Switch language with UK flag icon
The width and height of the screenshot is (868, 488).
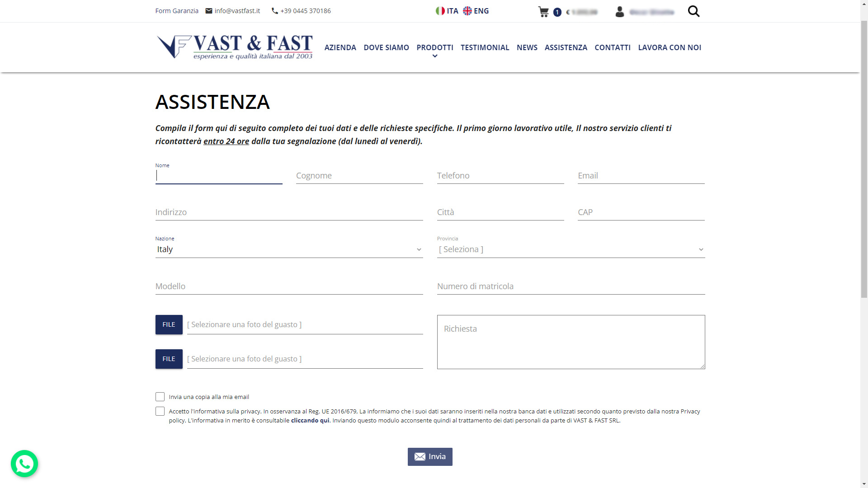(x=467, y=11)
